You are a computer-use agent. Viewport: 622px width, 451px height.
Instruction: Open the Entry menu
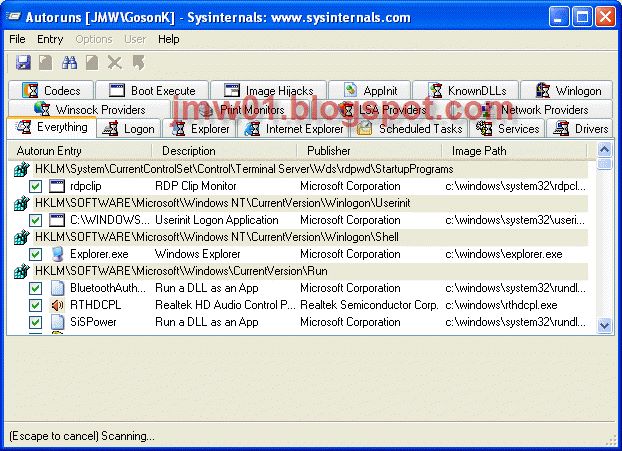(50, 39)
